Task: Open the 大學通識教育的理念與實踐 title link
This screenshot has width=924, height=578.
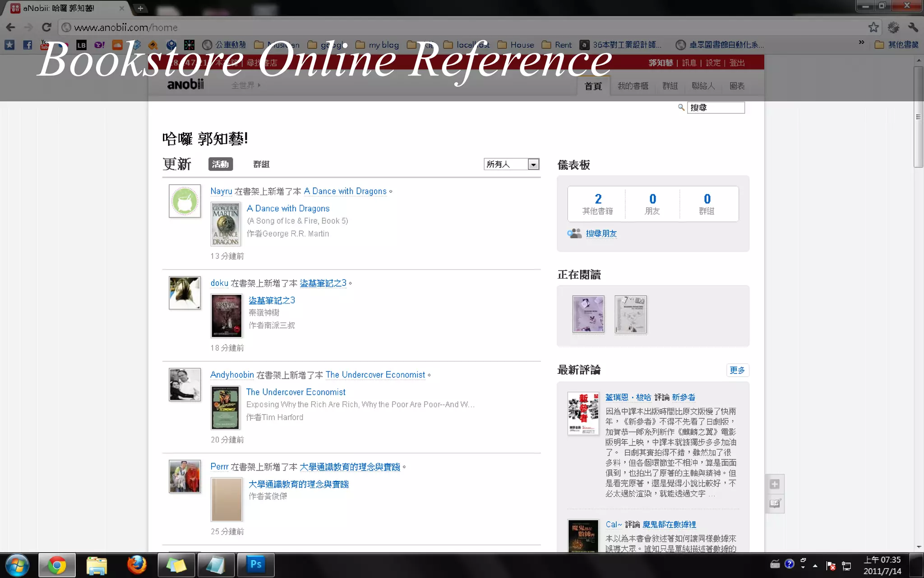Action: coord(299,484)
